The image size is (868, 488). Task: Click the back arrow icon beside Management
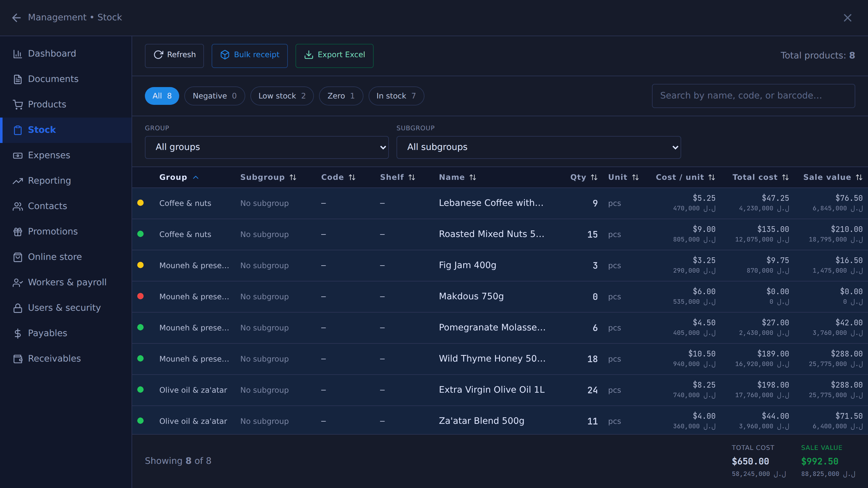coord(17,17)
